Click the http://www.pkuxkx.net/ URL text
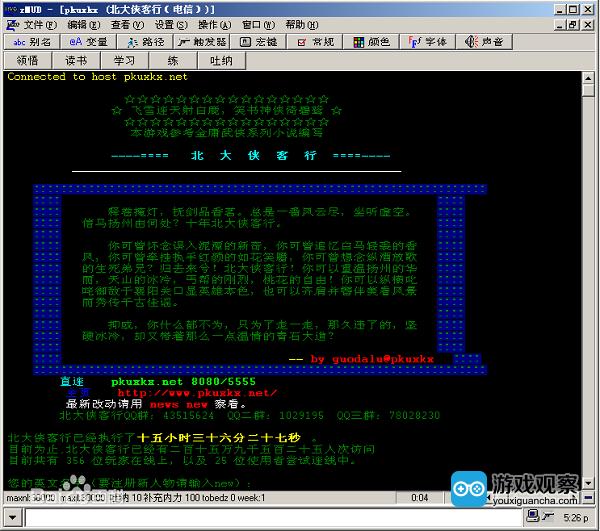This screenshot has height=531, width=600. [197, 393]
